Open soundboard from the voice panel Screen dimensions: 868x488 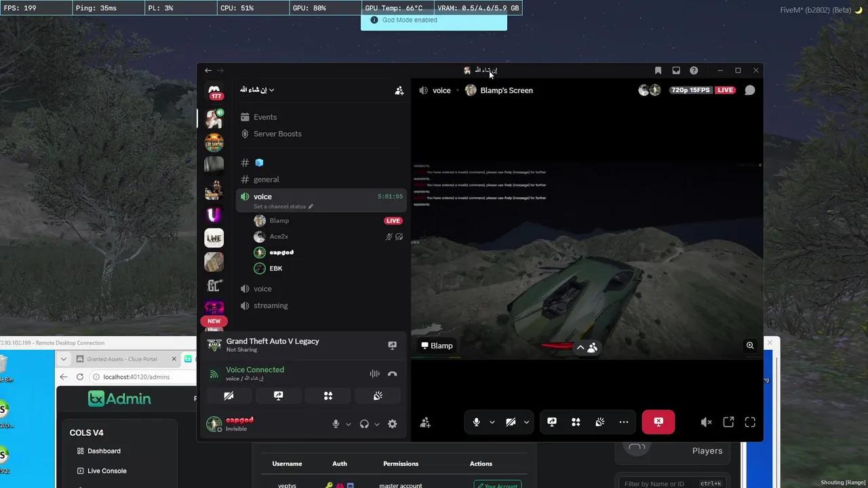point(378,396)
